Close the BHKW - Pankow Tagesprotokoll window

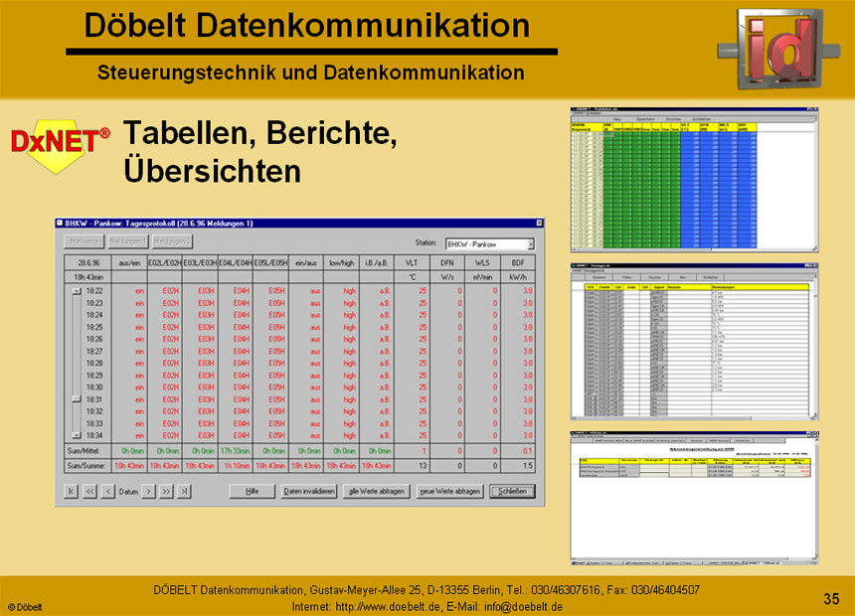click(x=539, y=223)
